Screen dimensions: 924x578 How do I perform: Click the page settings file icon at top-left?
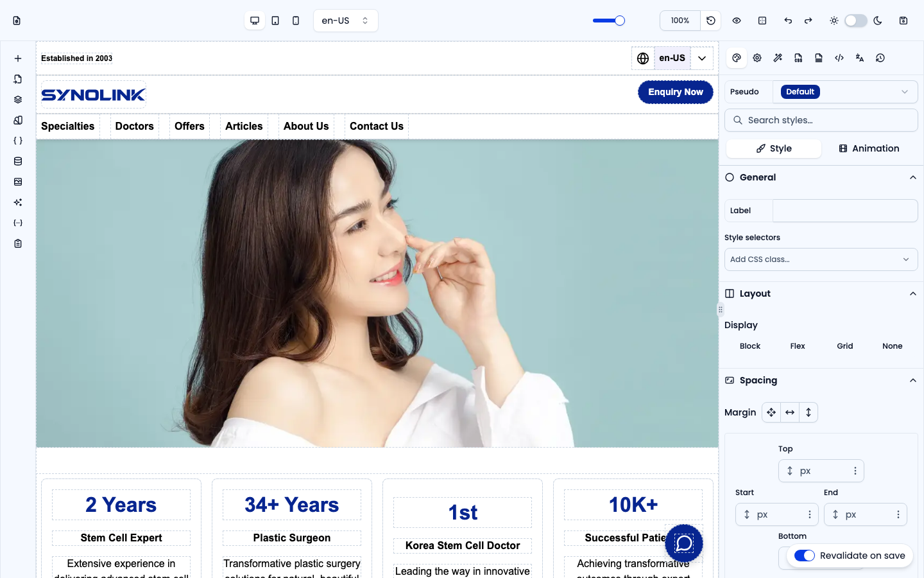pos(17,21)
